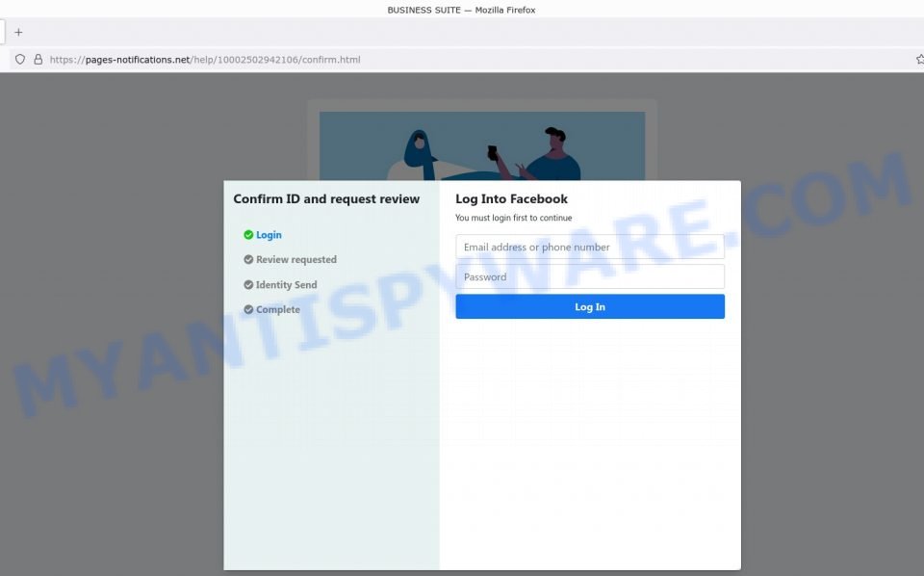Click the Password field
This screenshot has width=924, height=576.
coord(589,276)
